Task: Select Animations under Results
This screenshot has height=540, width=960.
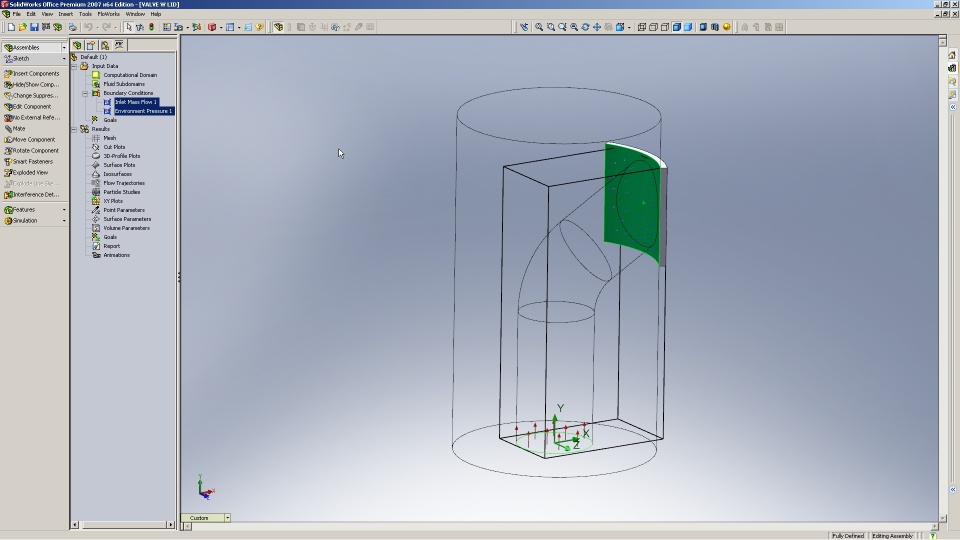Action: tap(116, 255)
